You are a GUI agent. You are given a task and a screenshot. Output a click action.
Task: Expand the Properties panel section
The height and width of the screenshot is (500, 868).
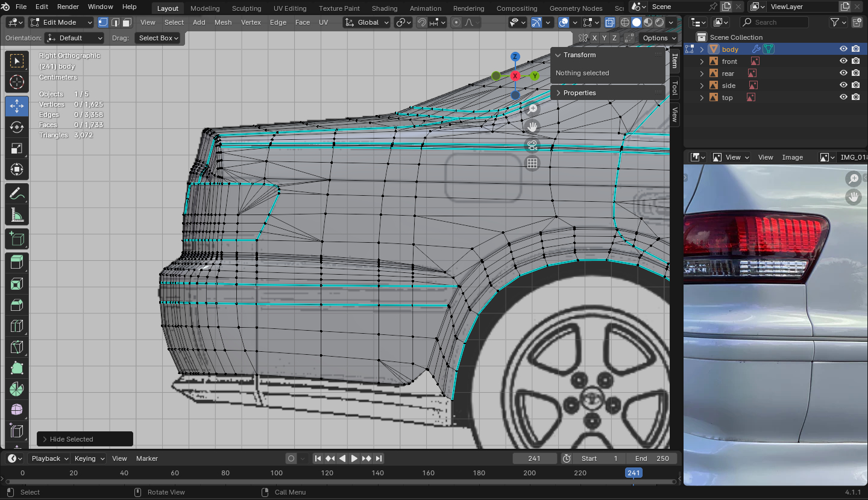579,93
